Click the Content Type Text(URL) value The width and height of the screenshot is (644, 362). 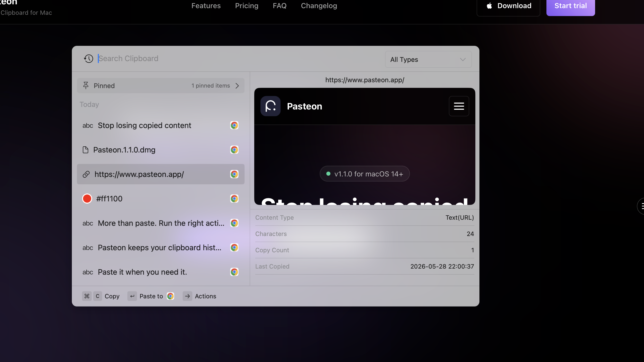tap(460, 218)
